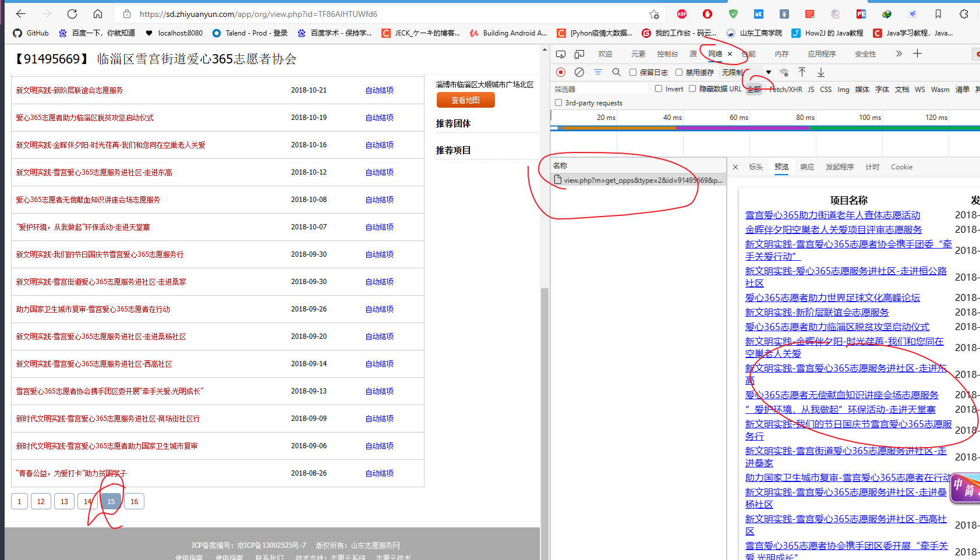Open the network search with magnifier icon
Image resolution: width=980 pixels, height=560 pixels.
click(x=616, y=72)
